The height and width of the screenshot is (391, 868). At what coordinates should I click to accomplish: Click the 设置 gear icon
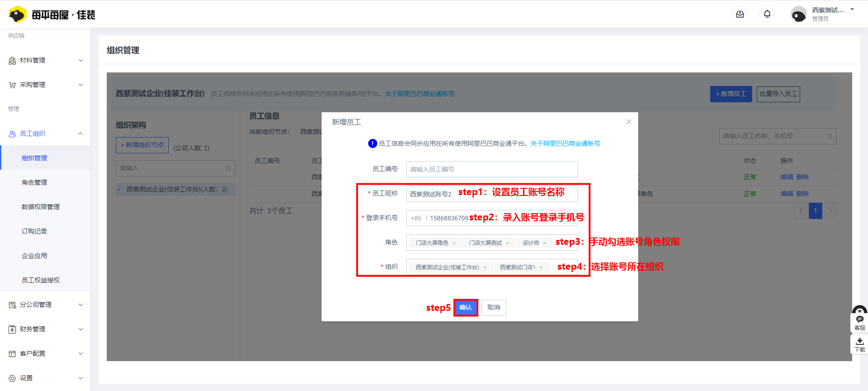click(12, 378)
